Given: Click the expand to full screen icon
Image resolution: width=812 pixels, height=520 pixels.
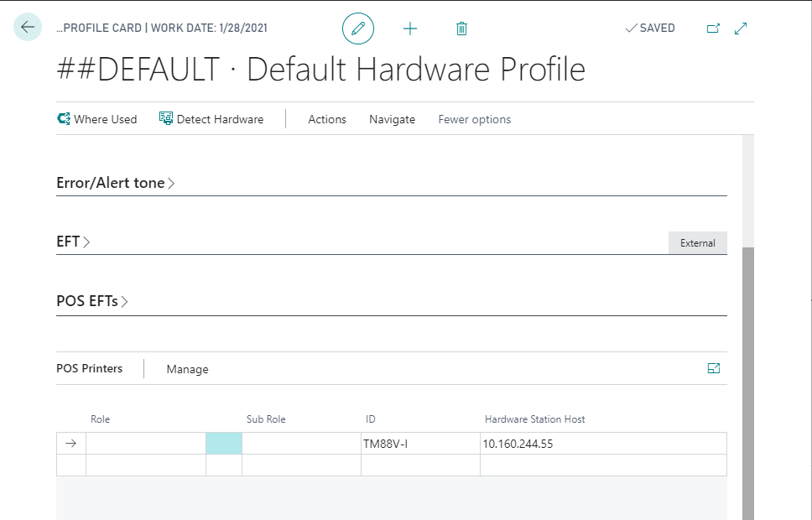Looking at the screenshot, I should pyautogui.click(x=741, y=29).
